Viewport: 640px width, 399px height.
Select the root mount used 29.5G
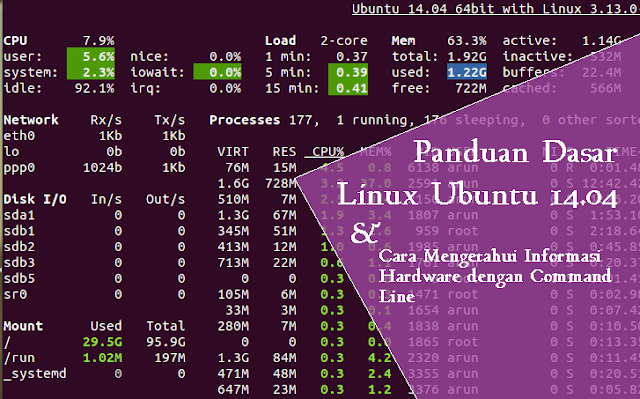point(102,342)
